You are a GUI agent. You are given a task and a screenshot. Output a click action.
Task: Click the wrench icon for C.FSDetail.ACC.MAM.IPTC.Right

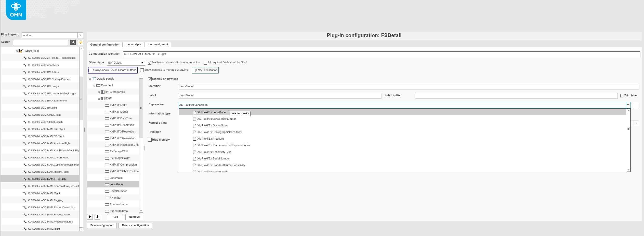[25, 179]
